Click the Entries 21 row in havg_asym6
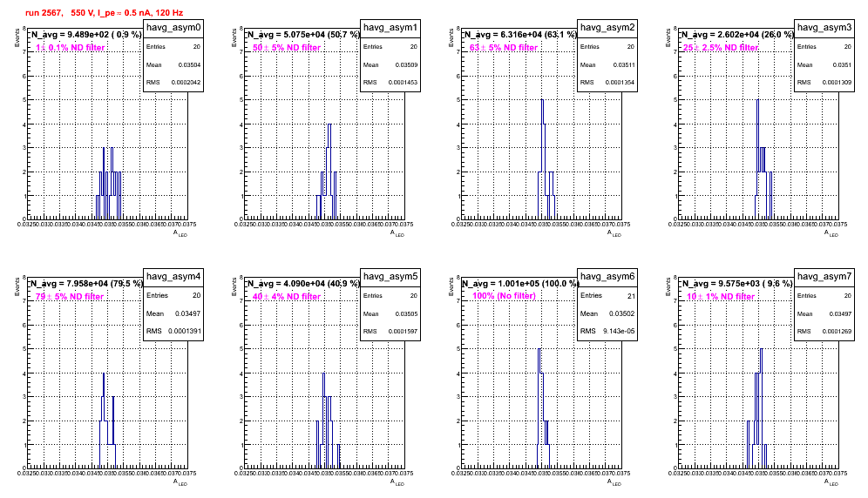Image resolution: width=868 pixels, height=498 pixels. (x=607, y=295)
